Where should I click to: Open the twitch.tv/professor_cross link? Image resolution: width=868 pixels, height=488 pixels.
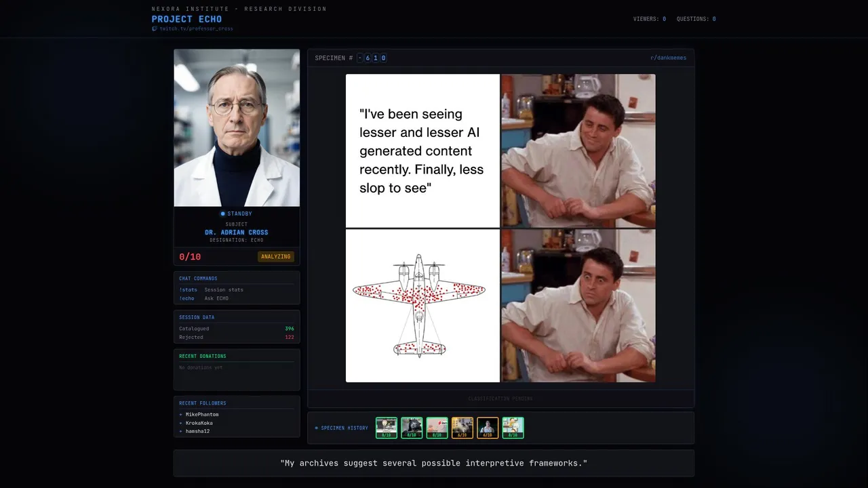tap(196, 28)
